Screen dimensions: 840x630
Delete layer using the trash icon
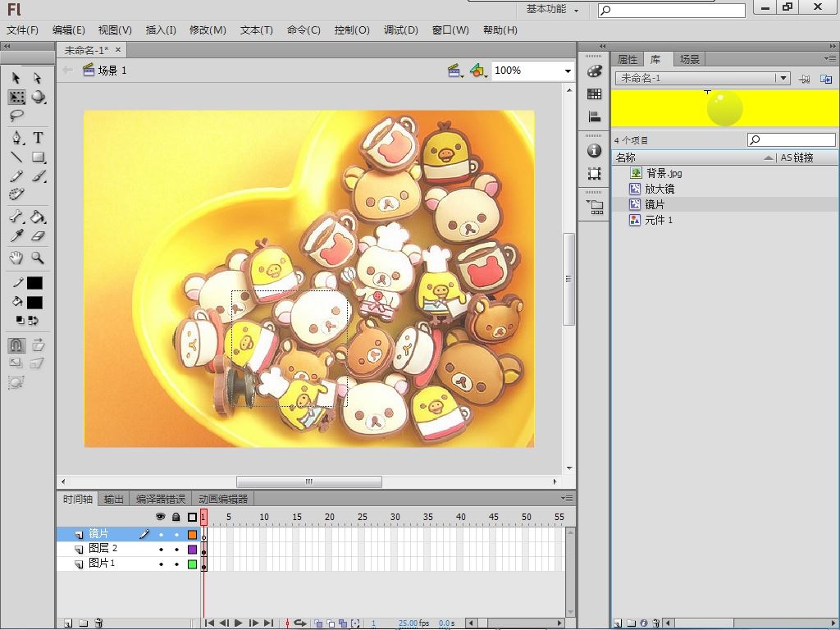(x=98, y=623)
